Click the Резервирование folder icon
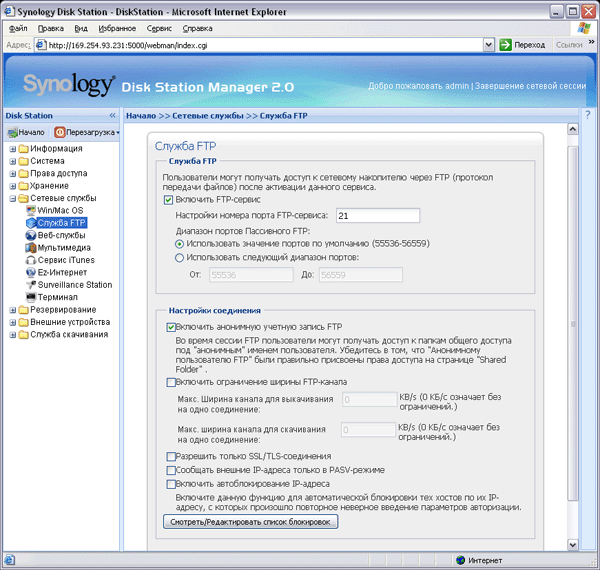 pos(23,309)
